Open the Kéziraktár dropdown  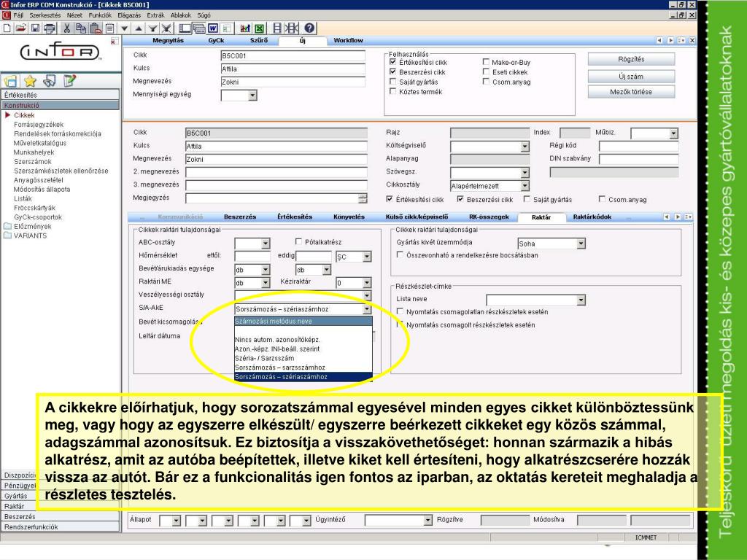pos(367,283)
